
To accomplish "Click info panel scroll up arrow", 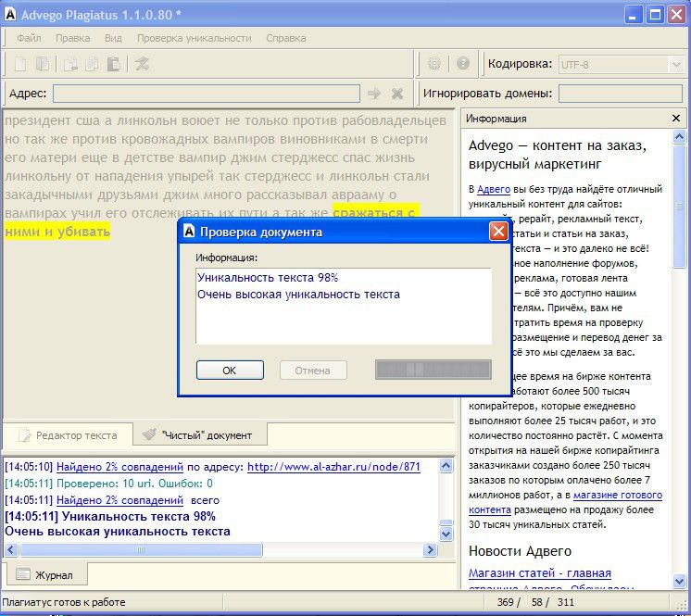I will (679, 137).
